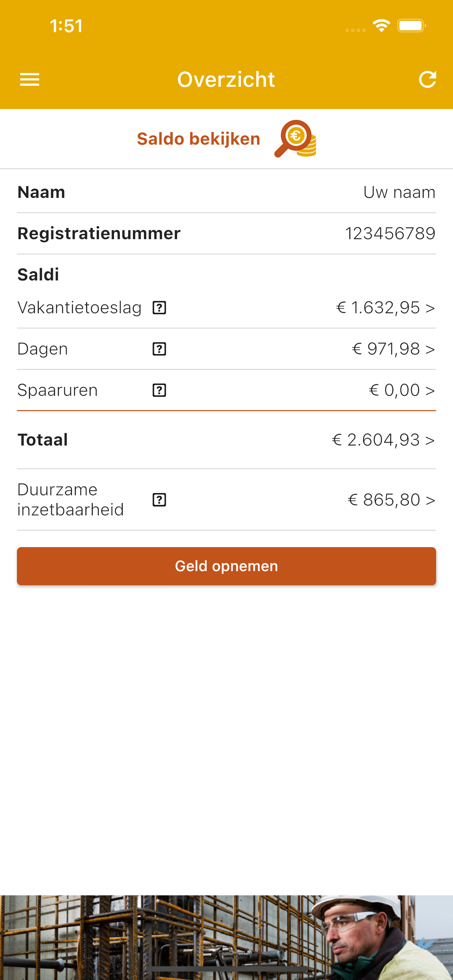
Task: Tap the Registratienummer value 123456789
Action: click(x=390, y=233)
